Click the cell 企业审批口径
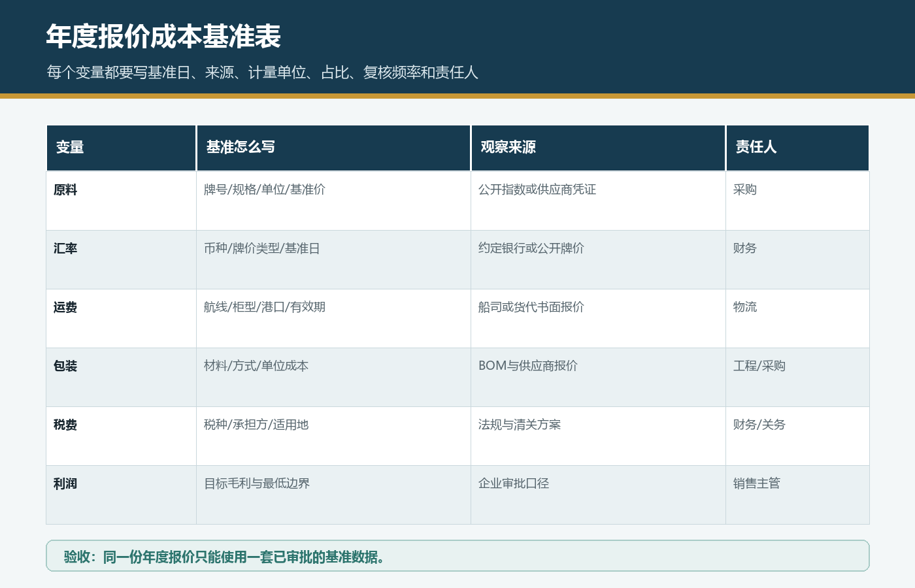915x588 pixels. [598, 495]
